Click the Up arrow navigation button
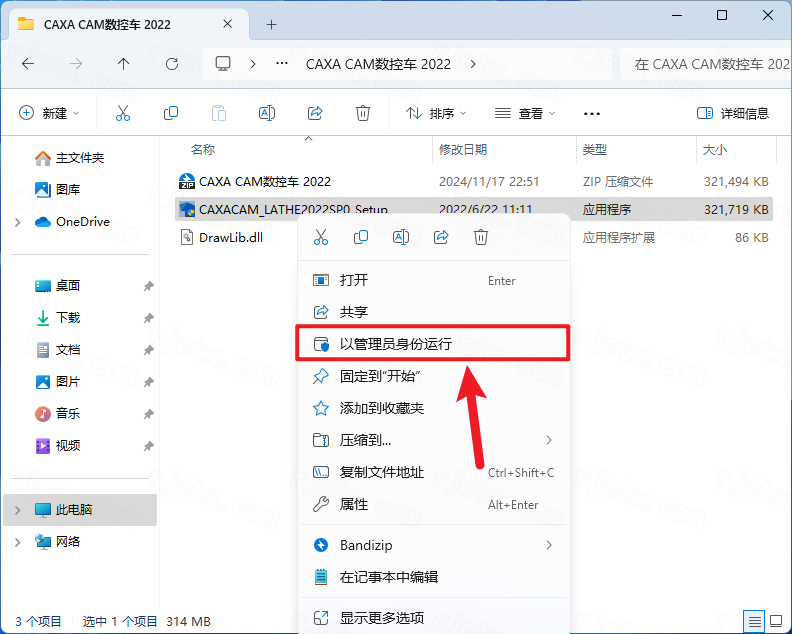Image resolution: width=792 pixels, height=634 pixels. pyautogui.click(x=124, y=63)
